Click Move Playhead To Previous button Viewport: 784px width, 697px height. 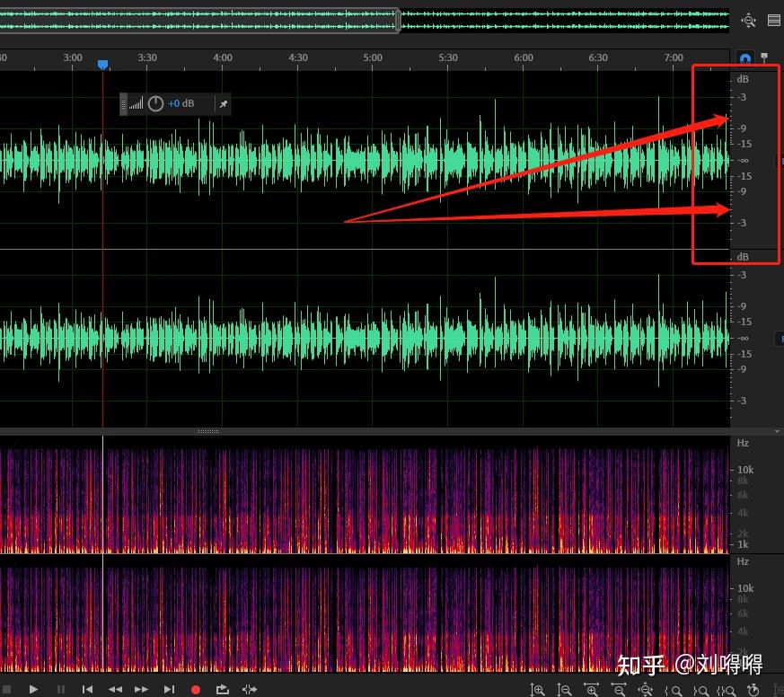coord(87,689)
